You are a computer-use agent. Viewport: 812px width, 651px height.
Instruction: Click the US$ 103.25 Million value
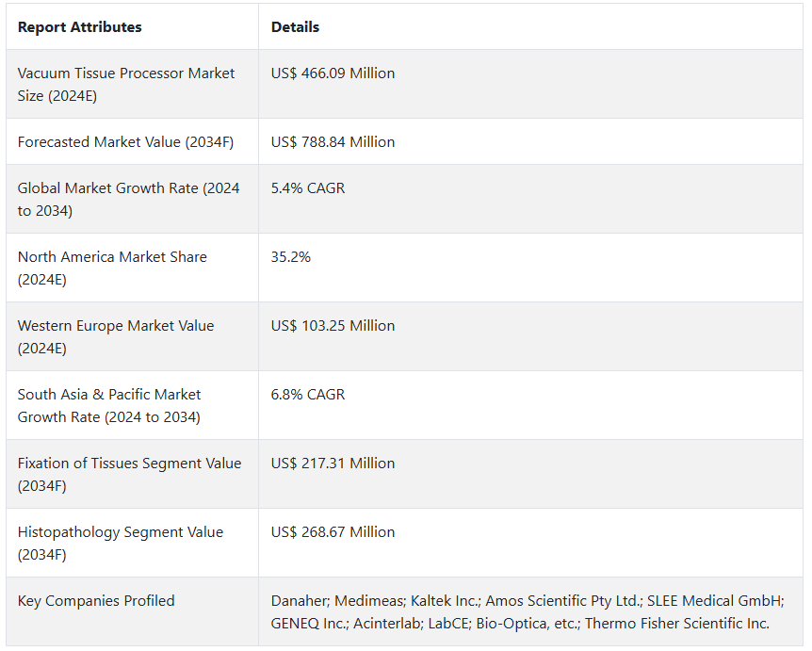point(333,326)
